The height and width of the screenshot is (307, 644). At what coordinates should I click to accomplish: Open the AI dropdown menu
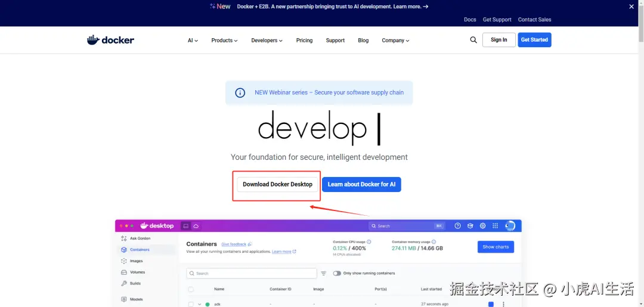click(193, 41)
